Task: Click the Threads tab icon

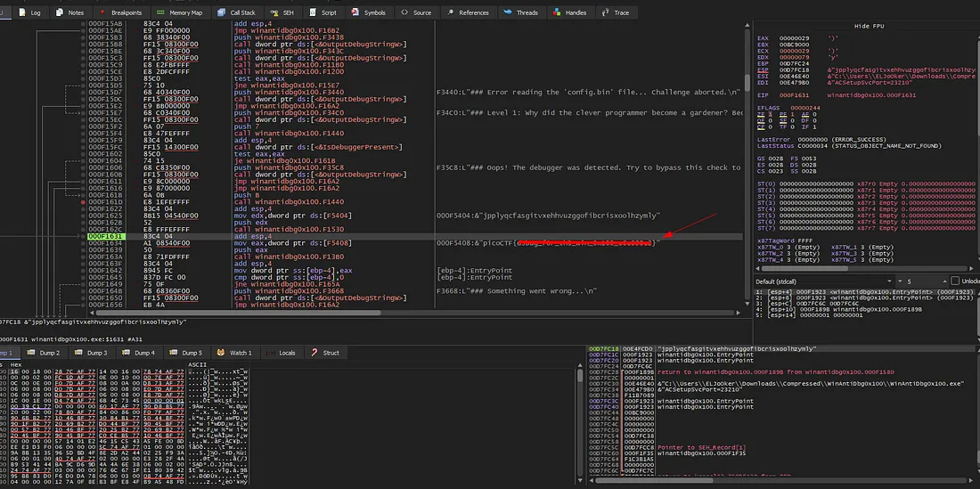Action: click(509, 12)
